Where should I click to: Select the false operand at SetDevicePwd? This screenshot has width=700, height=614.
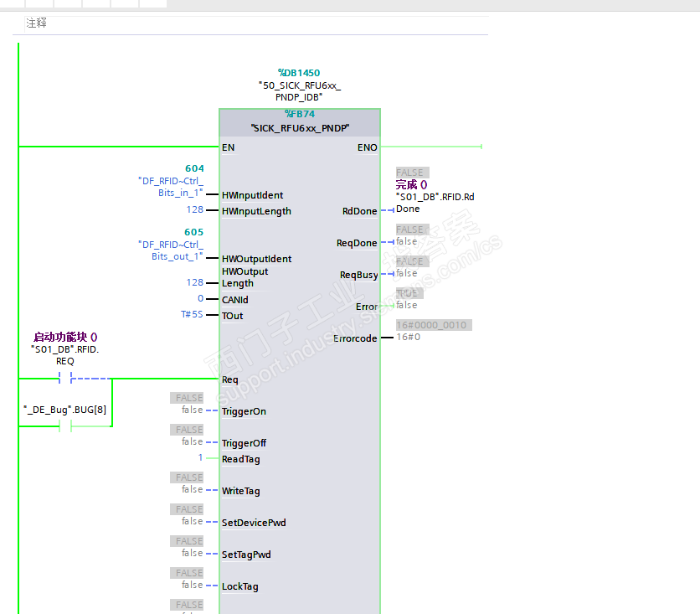pos(192,522)
